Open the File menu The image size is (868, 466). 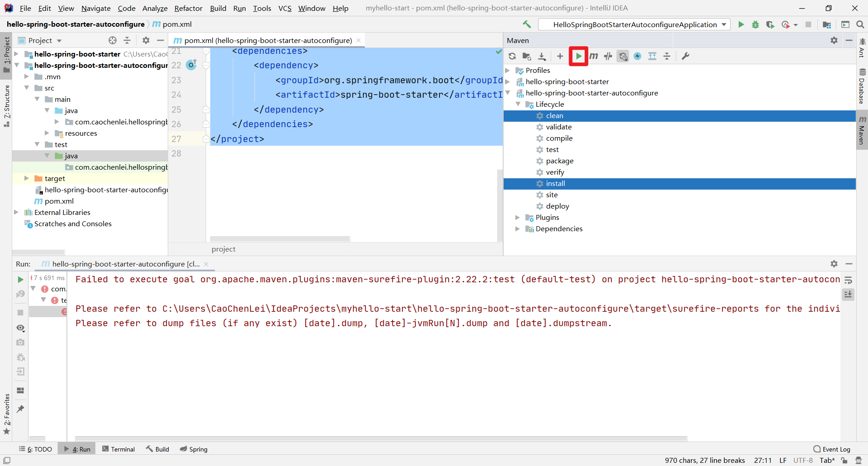pos(25,8)
